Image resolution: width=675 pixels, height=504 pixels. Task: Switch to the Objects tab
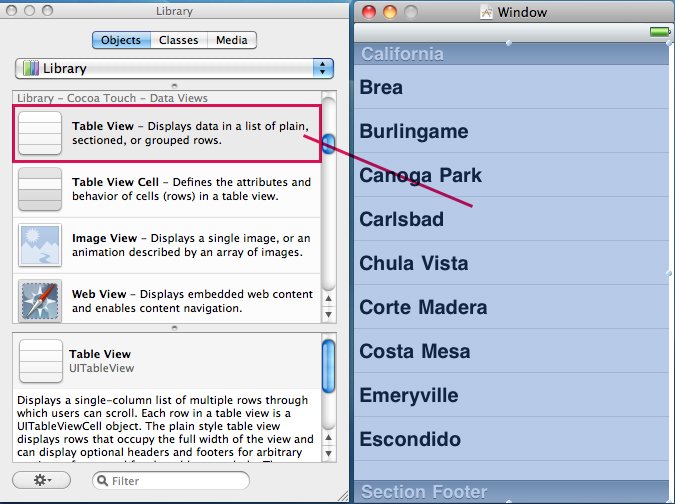(121, 40)
